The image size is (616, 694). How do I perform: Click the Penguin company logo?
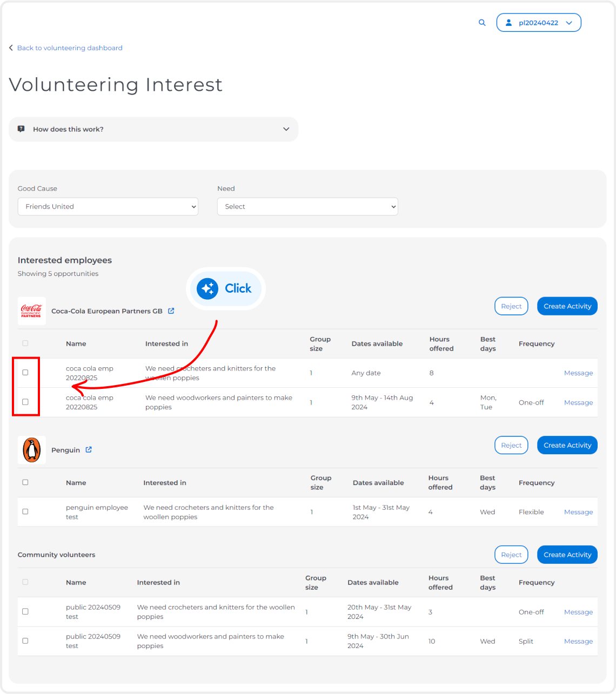(31, 450)
